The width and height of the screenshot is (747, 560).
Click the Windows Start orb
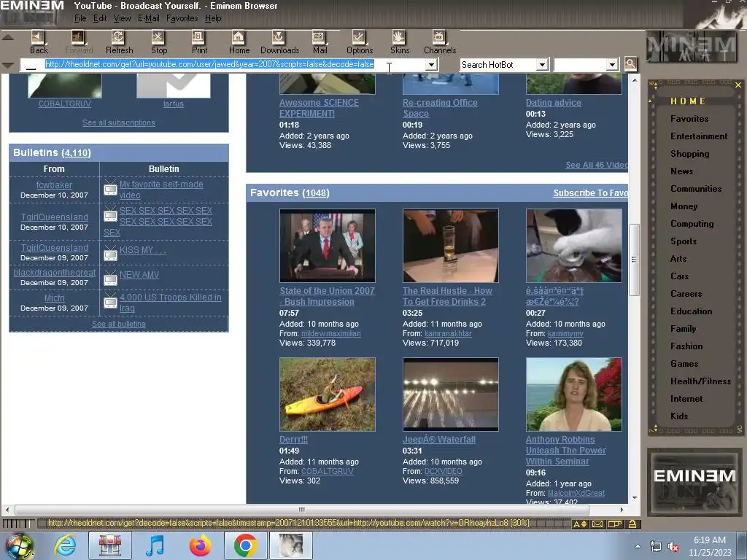coord(19,546)
